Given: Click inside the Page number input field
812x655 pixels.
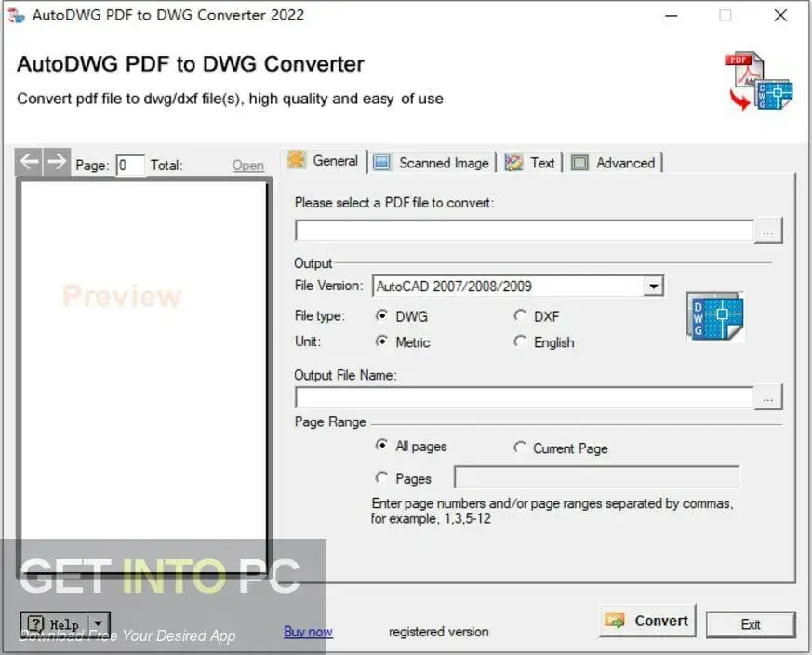Looking at the screenshot, I should [130, 165].
